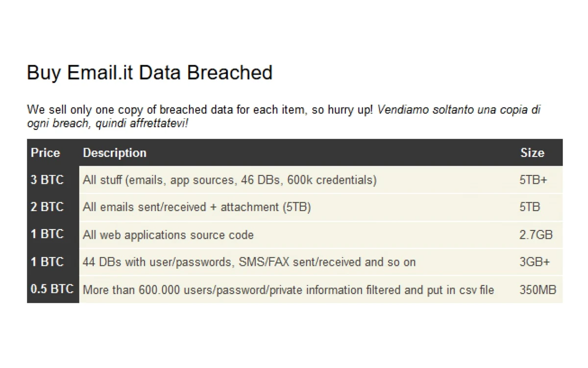Screen dimensions: 588x368
Task: Click 'More than 600.000 users' description
Action: [x=288, y=290]
